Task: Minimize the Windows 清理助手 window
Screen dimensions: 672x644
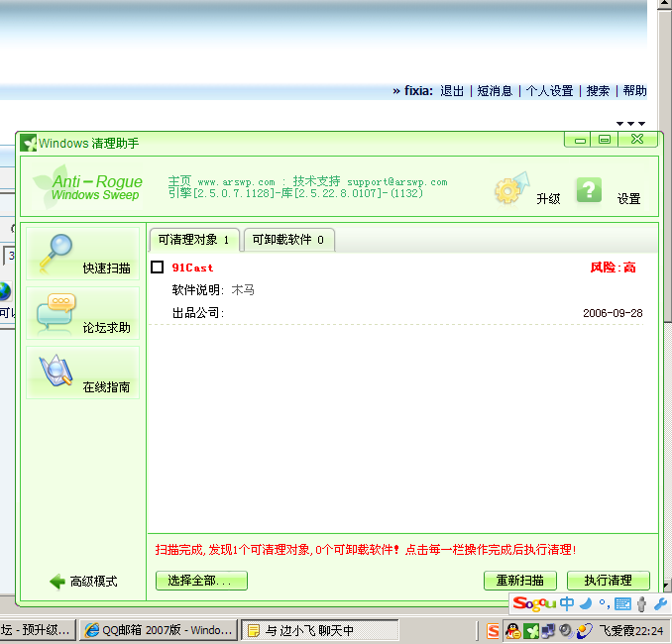Action: (x=580, y=140)
